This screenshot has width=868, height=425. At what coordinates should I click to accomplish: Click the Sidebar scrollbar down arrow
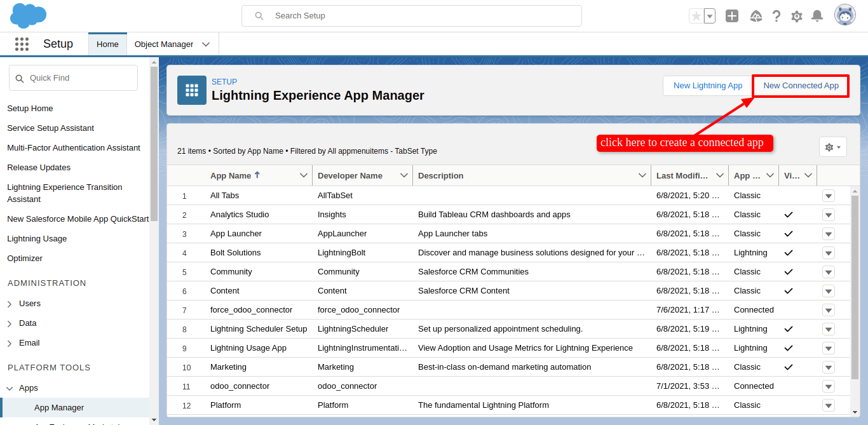(154, 420)
